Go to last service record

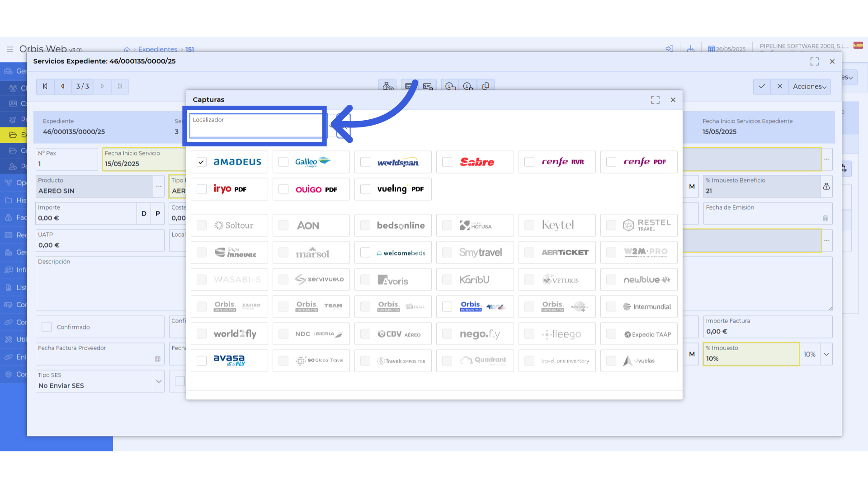click(x=120, y=86)
